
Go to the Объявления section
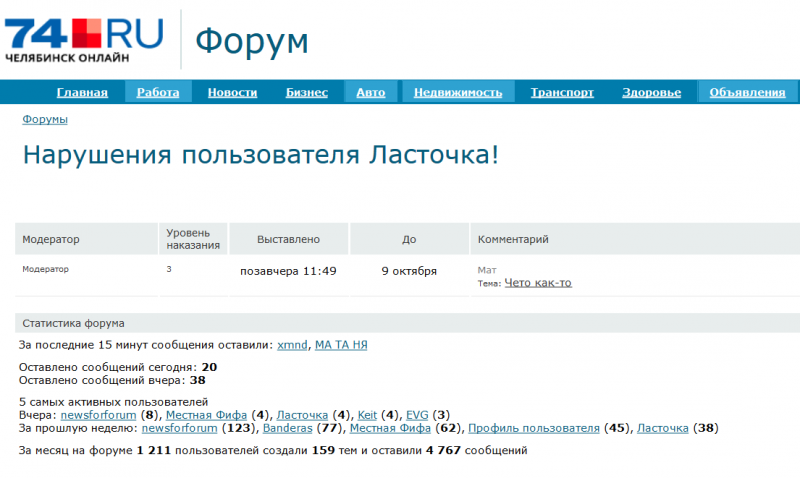pyautogui.click(x=747, y=93)
